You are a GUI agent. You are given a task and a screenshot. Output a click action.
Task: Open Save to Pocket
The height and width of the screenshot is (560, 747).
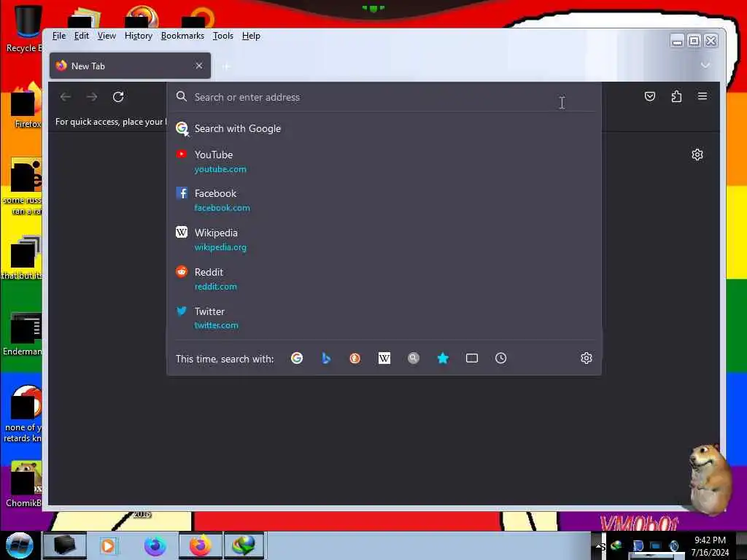(650, 97)
